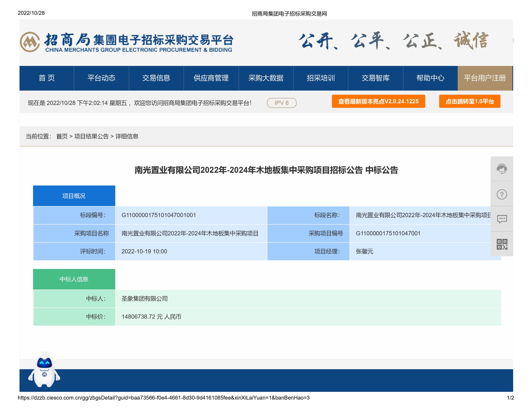Click 采购项目编号 value G1100000175101047001

click(x=388, y=233)
